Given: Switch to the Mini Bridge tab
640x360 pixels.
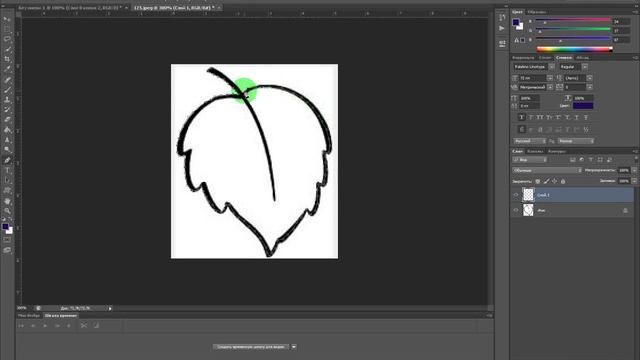Looking at the screenshot, I should coord(29,316).
